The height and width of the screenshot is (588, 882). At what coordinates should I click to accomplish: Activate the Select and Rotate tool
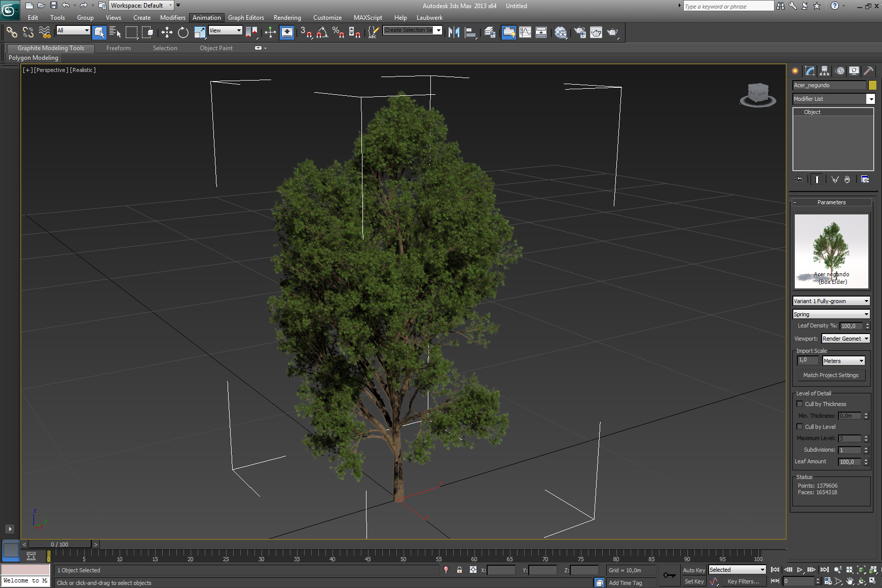click(183, 32)
